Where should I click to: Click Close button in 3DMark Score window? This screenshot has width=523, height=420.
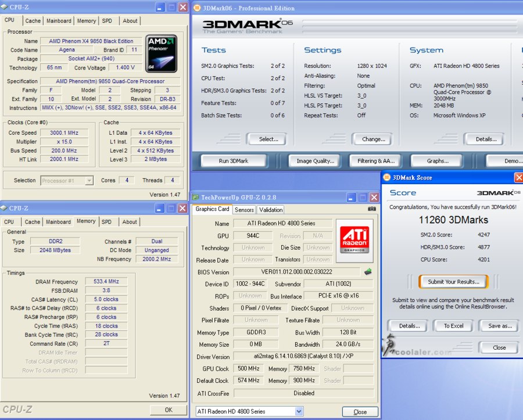coord(499,347)
